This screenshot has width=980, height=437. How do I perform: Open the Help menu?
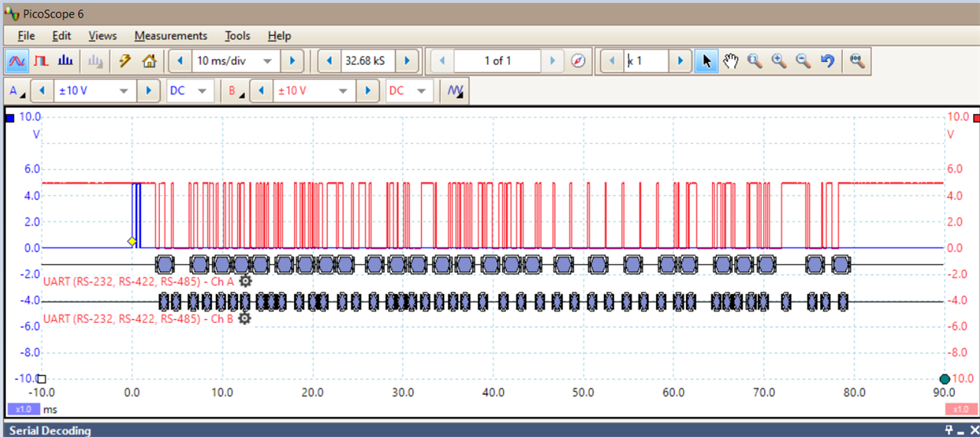tap(279, 35)
